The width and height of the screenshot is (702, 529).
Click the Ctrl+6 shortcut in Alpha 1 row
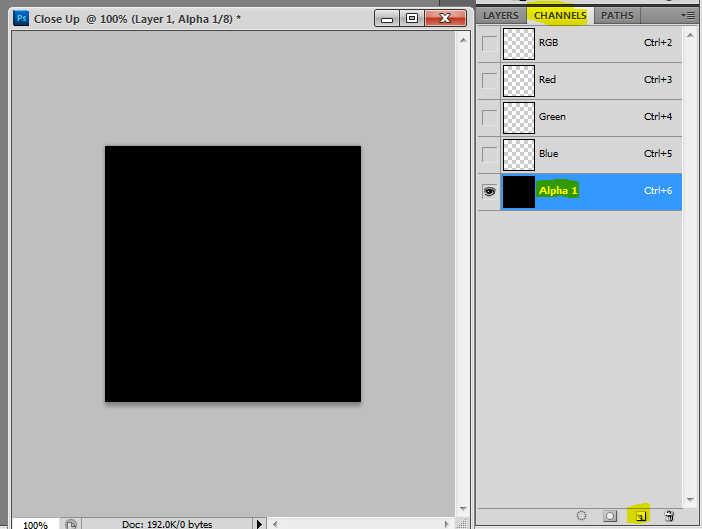pos(658,191)
